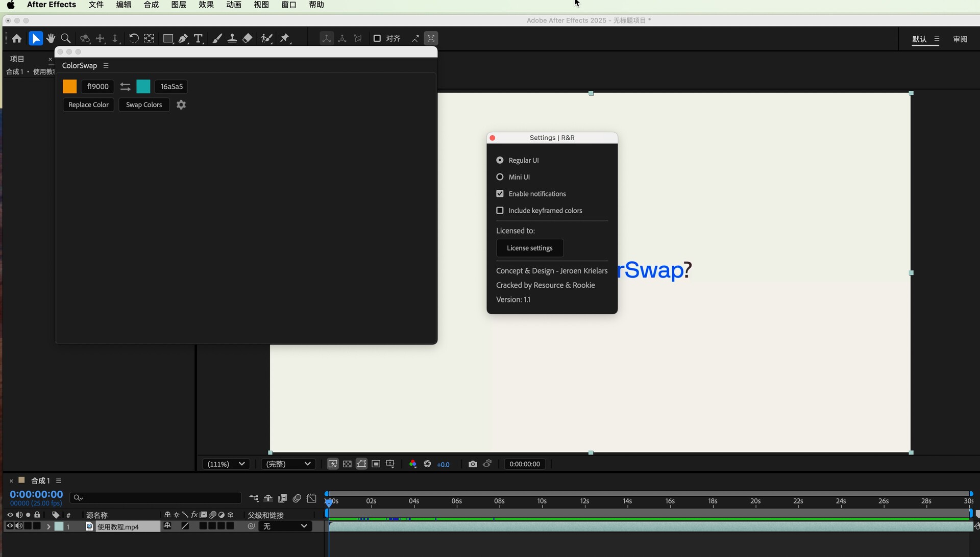Image resolution: width=980 pixels, height=557 pixels.
Task: Open the 合成 menu
Action: coord(151,5)
